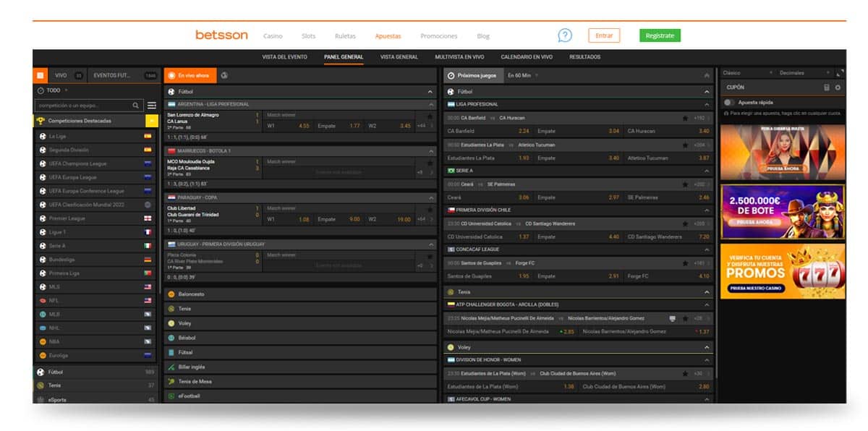The height and width of the screenshot is (431, 868).
Task: Select the Eventos Fut... sidebar tab
Action: coord(124,75)
